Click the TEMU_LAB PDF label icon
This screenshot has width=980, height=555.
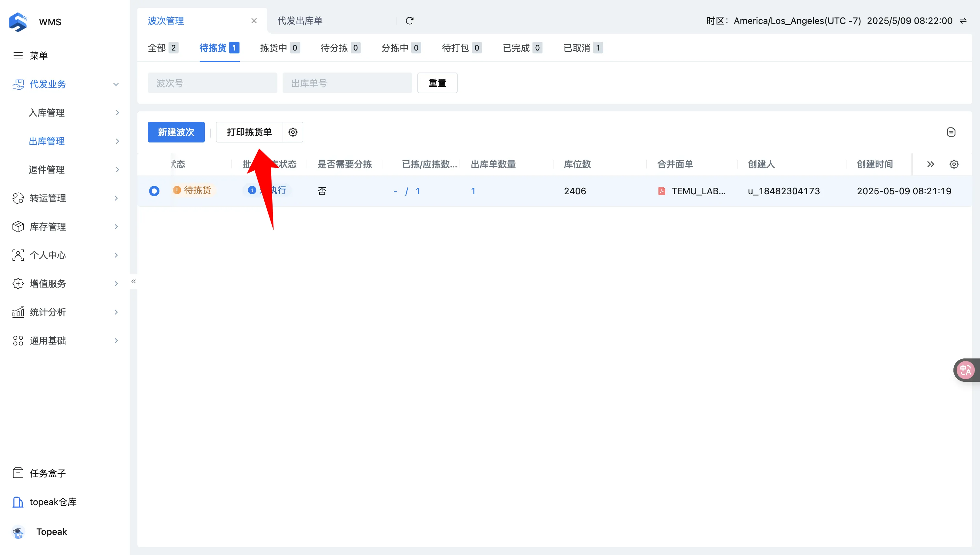[661, 191]
